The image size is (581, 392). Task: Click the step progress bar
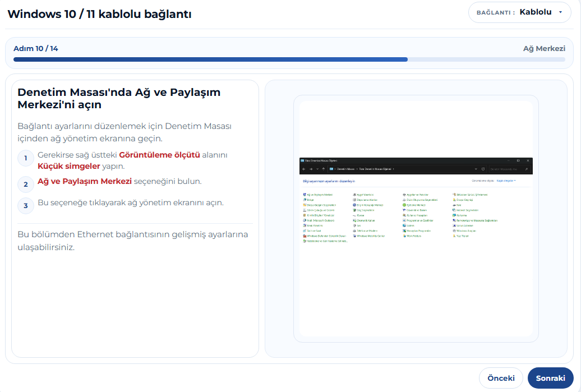coord(289,59)
